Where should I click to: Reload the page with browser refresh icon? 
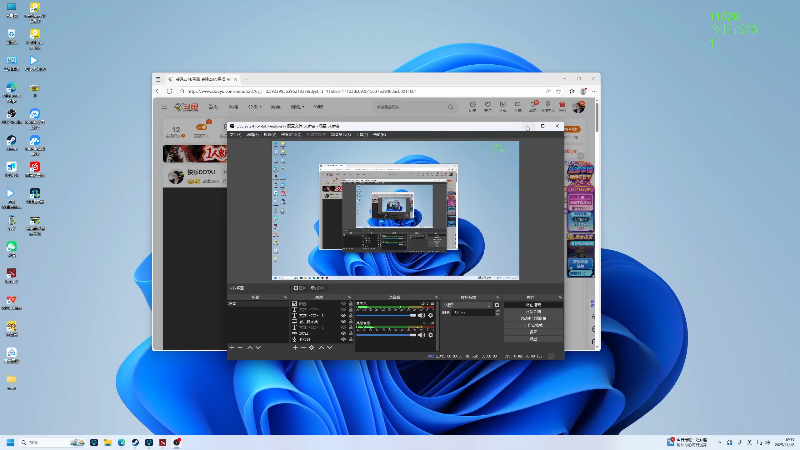(x=169, y=91)
